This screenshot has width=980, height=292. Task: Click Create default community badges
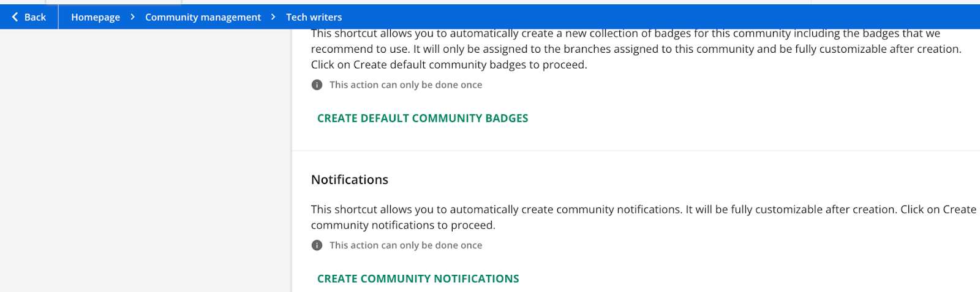point(423,118)
